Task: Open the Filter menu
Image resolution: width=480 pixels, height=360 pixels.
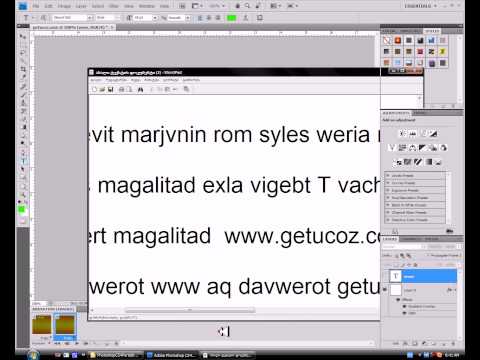Action: (x=114, y=6)
